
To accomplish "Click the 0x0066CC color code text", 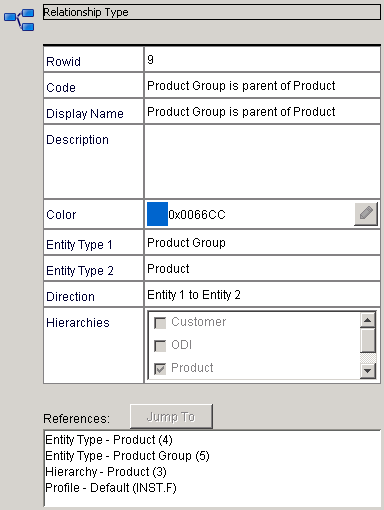I will point(197,215).
